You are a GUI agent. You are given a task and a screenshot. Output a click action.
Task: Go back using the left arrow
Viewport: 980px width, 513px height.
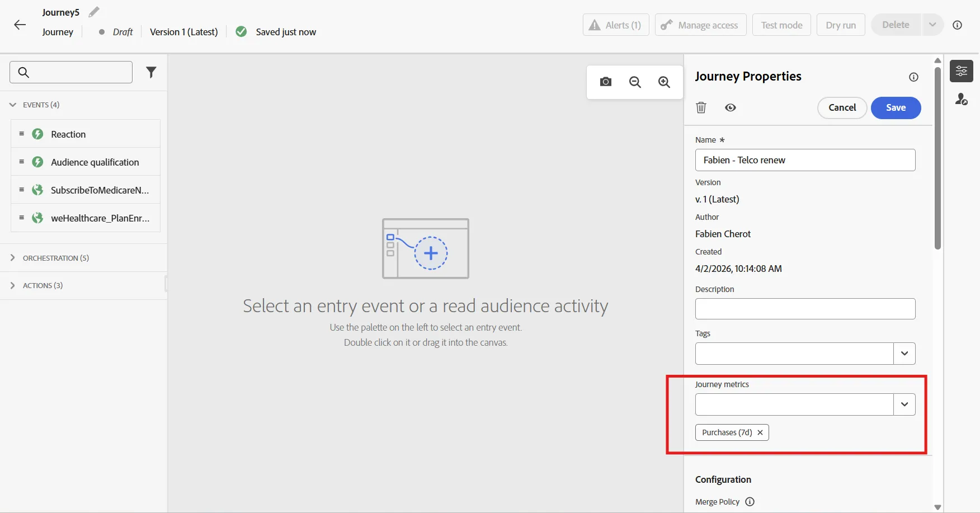20,25
